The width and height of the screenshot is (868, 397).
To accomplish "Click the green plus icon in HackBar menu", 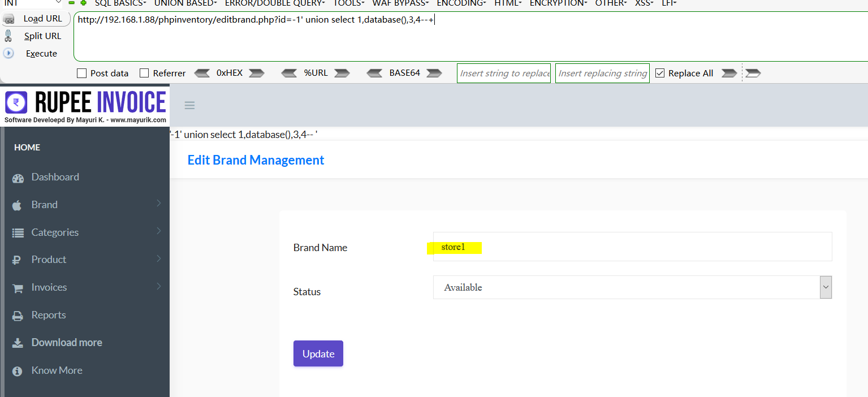I will (x=84, y=3).
